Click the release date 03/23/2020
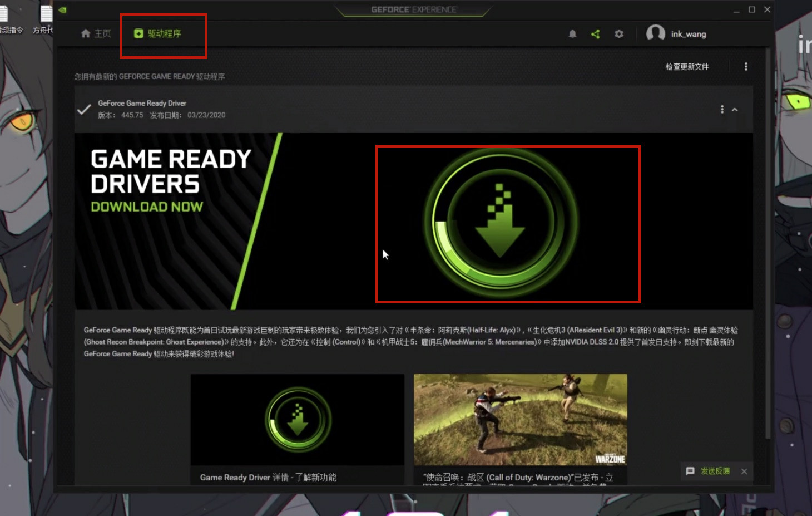This screenshot has height=516, width=812. point(206,115)
